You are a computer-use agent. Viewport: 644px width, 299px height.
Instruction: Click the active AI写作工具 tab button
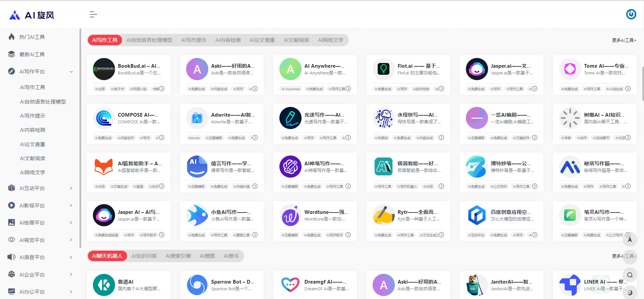[x=105, y=40]
